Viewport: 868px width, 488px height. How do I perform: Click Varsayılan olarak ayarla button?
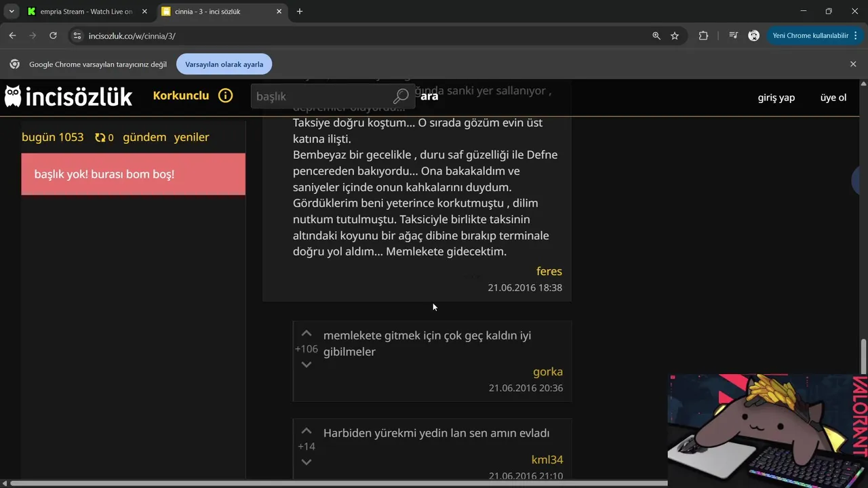(224, 64)
